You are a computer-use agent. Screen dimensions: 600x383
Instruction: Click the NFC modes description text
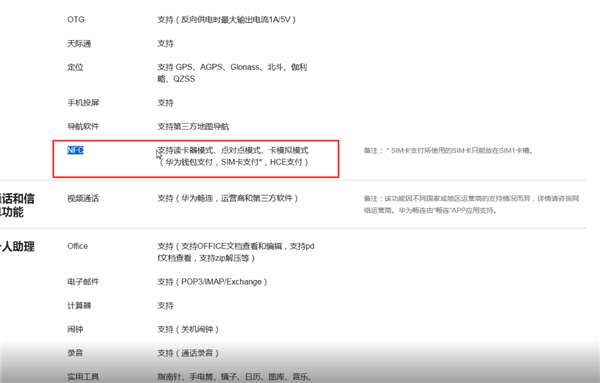[x=233, y=156]
